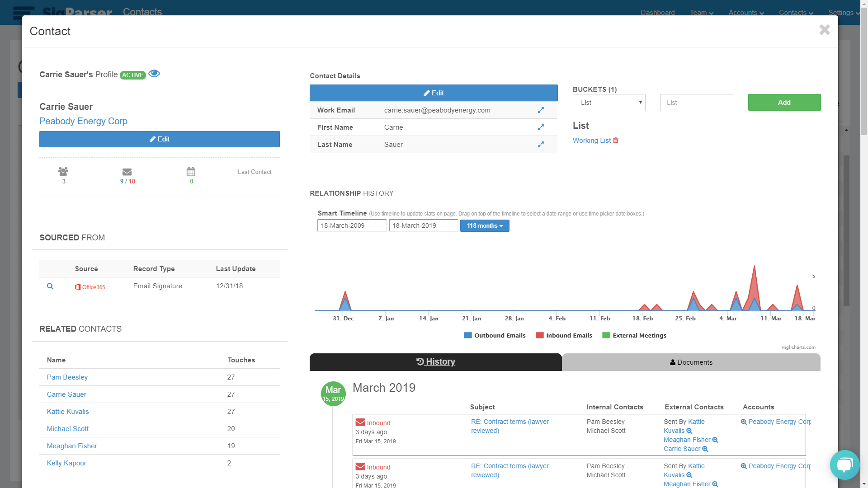Image resolution: width=868 pixels, height=488 pixels.
Task: Click the envelope emails count icon
Action: tap(127, 172)
